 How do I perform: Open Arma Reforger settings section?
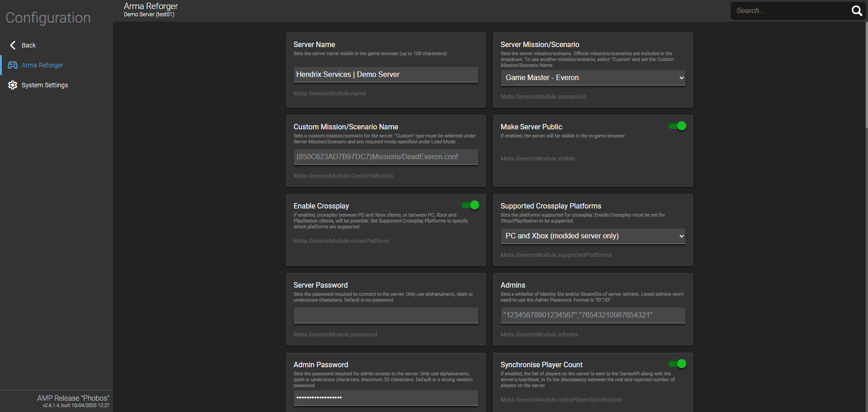[x=57, y=65]
